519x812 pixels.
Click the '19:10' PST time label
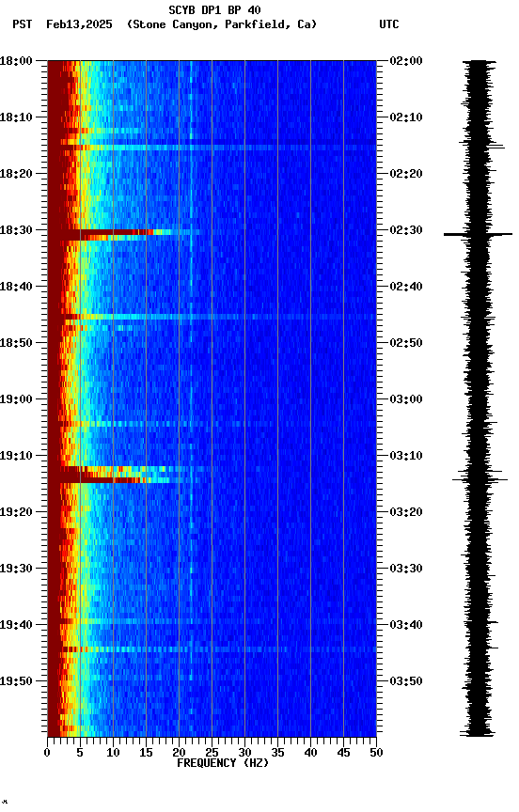tap(16, 456)
